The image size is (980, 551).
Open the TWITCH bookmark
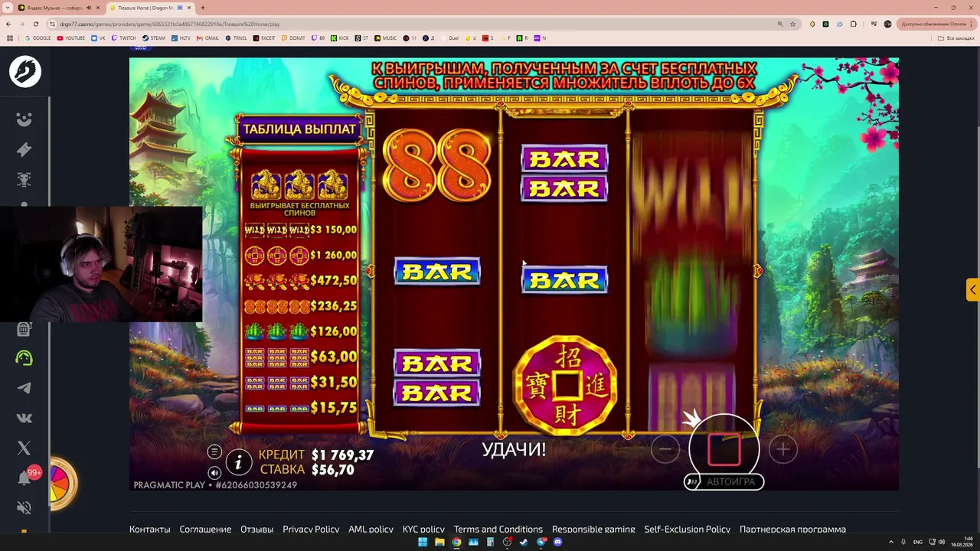(x=123, y=37)
